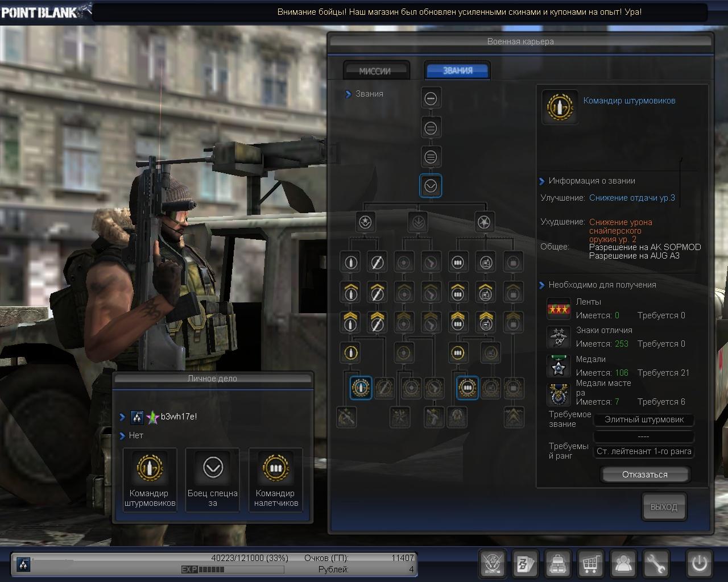
Task: Open the inventory backpack icon
Action: [559, 564]
